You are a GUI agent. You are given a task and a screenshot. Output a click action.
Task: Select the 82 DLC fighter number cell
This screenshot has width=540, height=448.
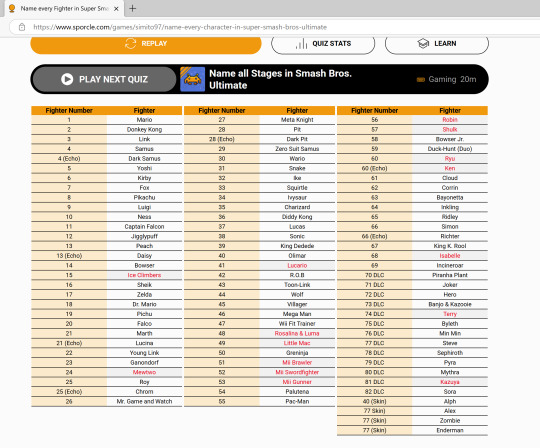(375, 392)
